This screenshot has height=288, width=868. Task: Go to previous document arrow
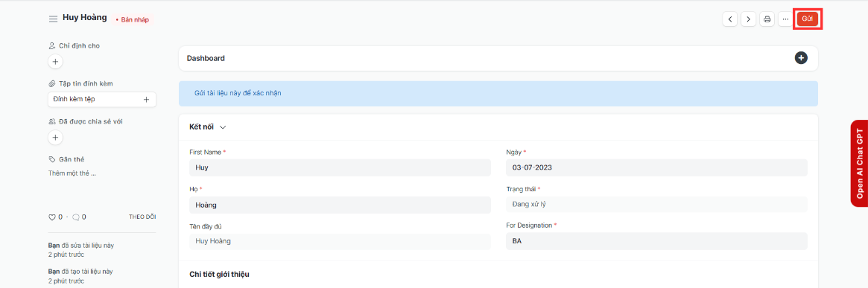730,19
